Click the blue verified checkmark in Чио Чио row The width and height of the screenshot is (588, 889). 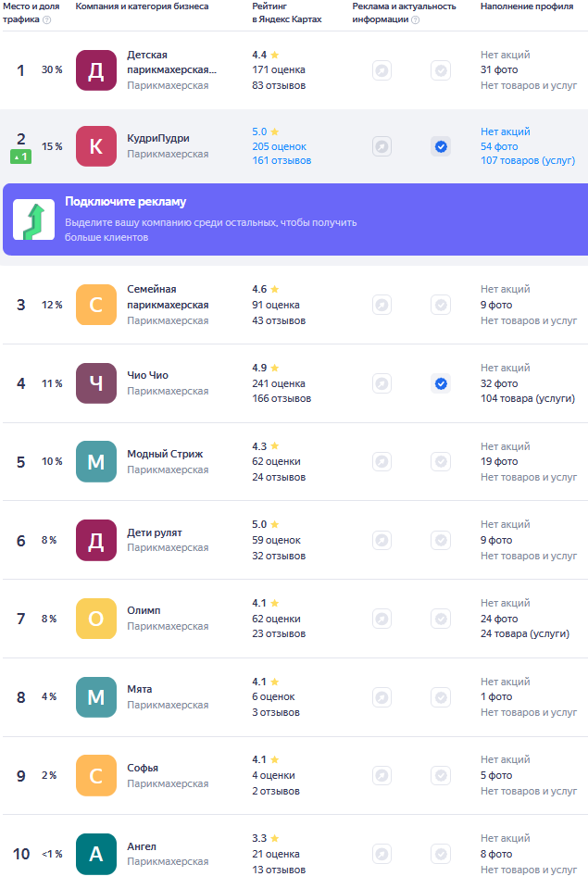441,383
